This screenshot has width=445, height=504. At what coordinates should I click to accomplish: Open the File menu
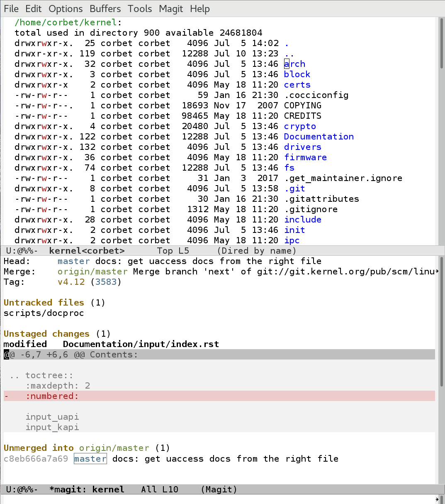coord(11,9)
